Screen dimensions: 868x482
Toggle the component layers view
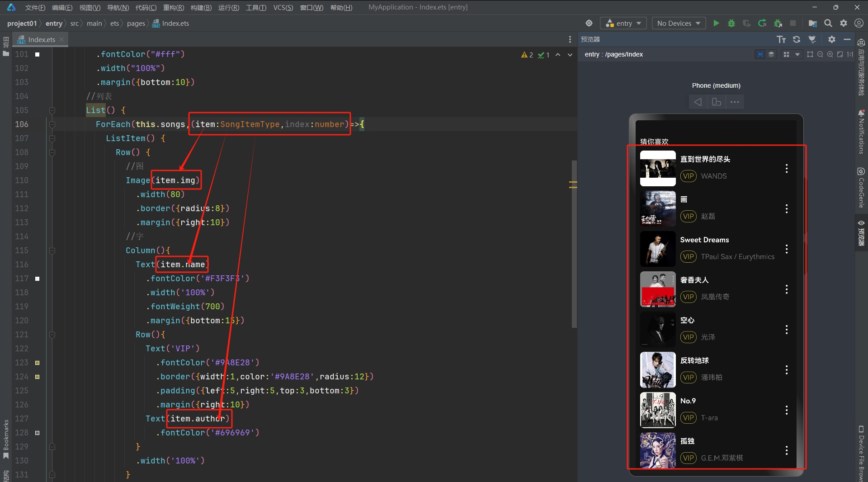tap(771, 54)
